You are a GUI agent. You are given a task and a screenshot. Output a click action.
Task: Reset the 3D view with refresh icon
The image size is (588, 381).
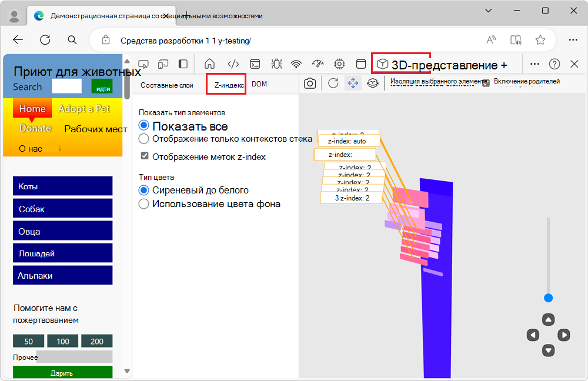[333, 83]
